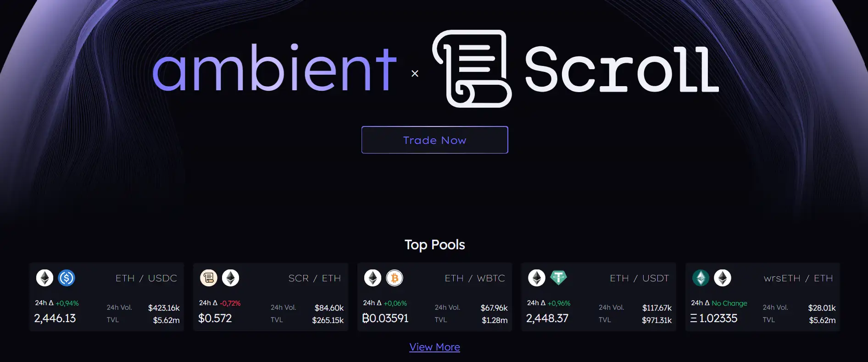The height and width of the screenshot is (362, 868).
Task: Click the SCR token icon
Action: [x=209, y=278]
